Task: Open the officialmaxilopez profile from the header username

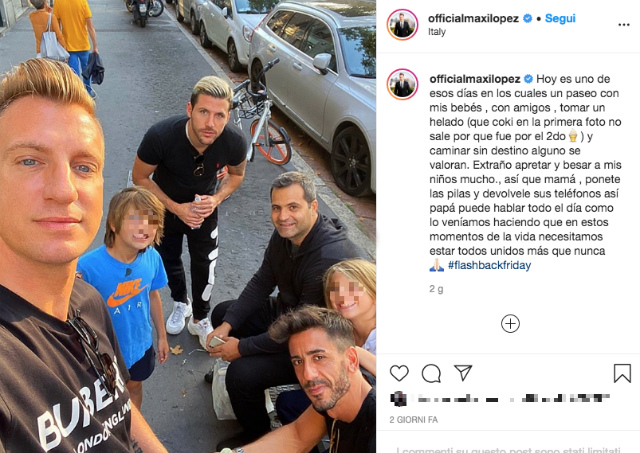Action: point(473,18)
